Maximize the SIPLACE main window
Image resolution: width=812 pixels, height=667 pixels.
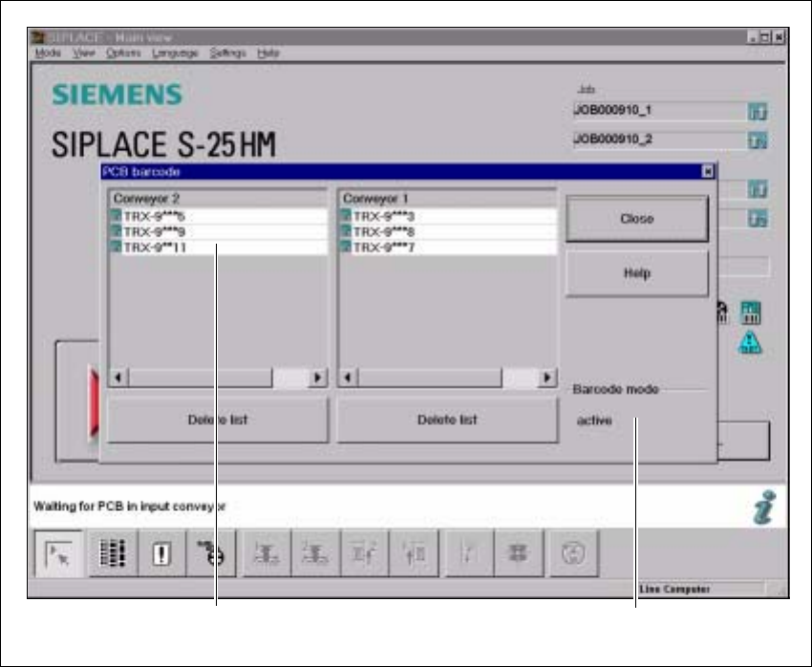click(765, 37)
